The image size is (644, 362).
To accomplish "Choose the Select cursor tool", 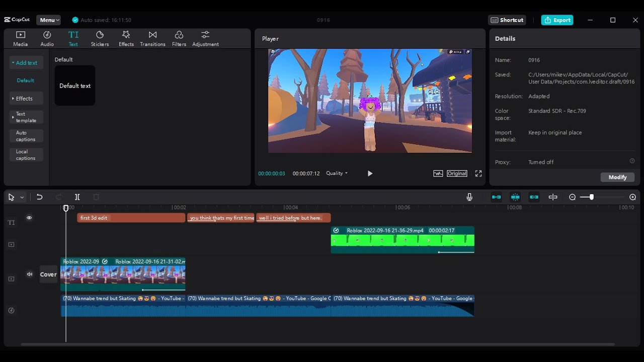I will [11, 197].
